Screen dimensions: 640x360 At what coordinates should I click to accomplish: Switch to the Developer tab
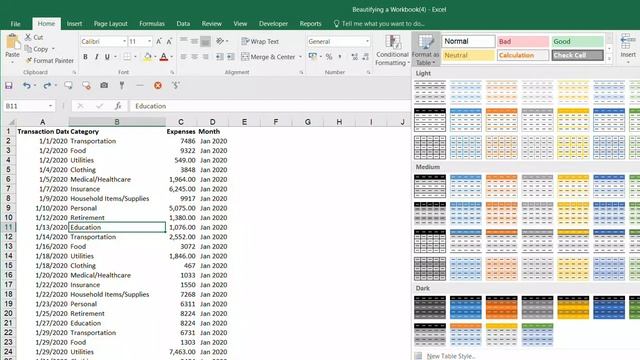273,24
